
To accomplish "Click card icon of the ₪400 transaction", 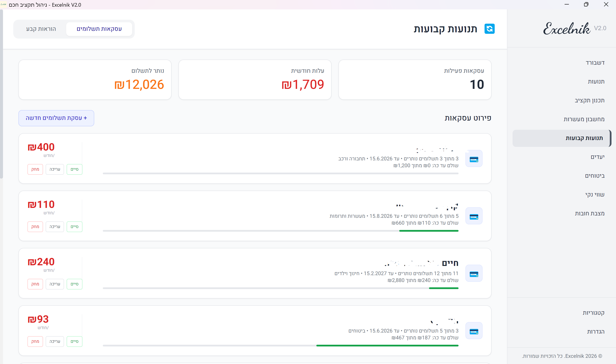I will pyautogui.click(x=474, y=159).
